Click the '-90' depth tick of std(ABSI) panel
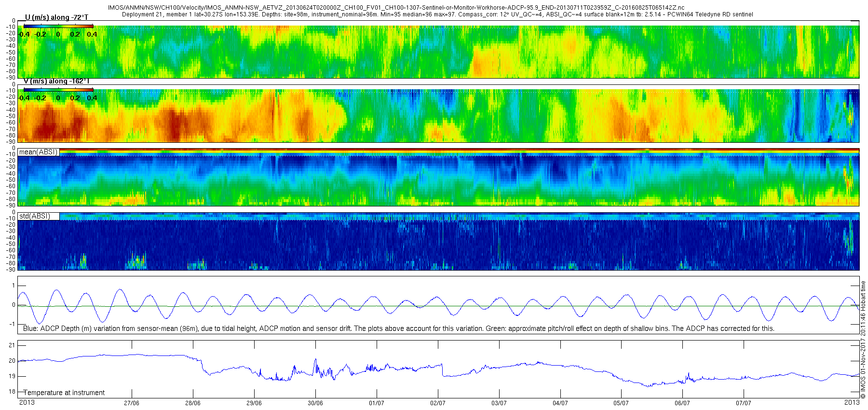The width and height of the screenshot is (868, 410). click(10, 269)
